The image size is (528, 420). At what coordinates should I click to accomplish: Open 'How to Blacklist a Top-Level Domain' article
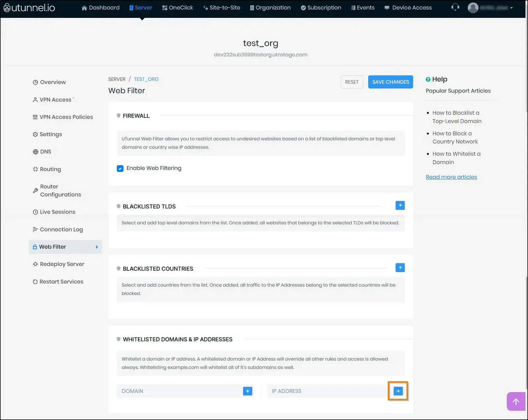tap(457, 117)
